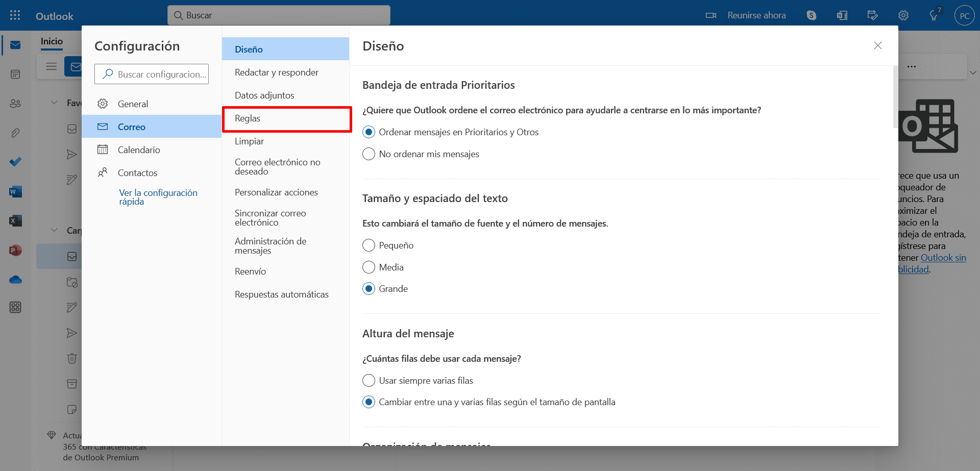Open the People icon in left rail
The height and width of the screenshot is (471, 980).
15,104
